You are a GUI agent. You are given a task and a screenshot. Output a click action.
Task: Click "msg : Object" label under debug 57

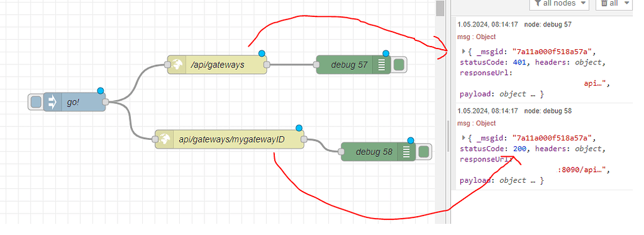(477, 37)
